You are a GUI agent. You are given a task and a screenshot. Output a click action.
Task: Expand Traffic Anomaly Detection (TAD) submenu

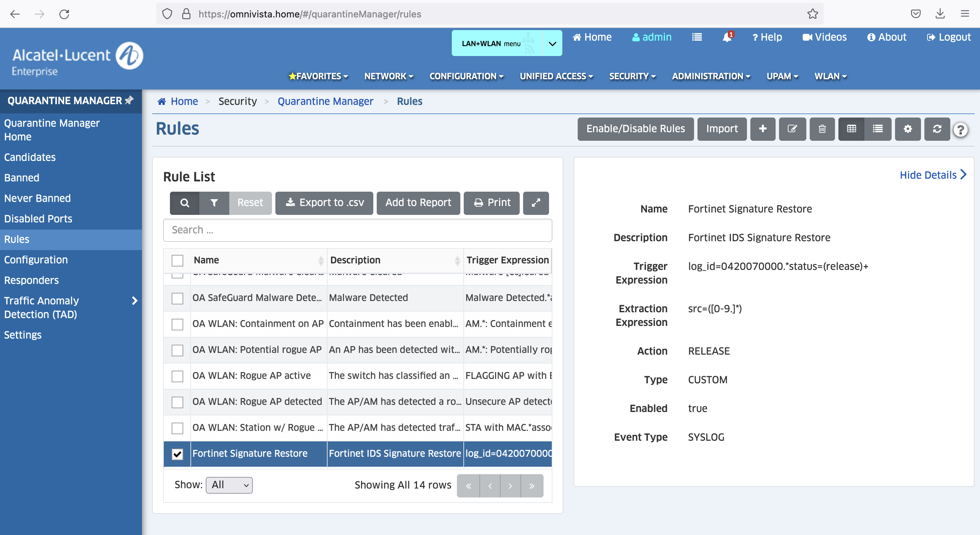click(x=134, y=301)
